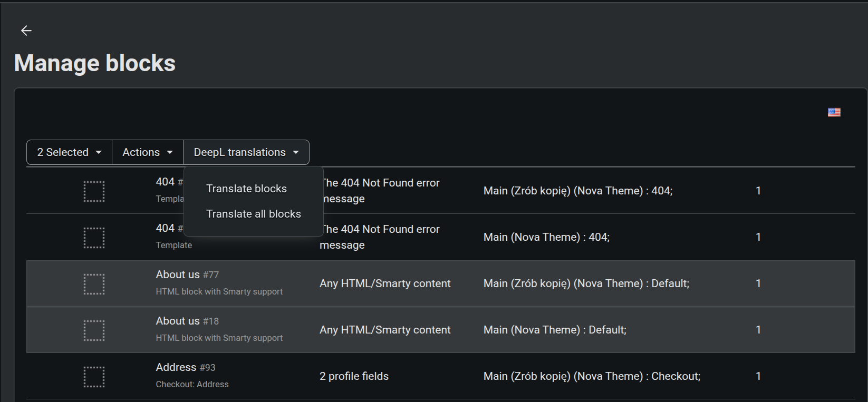Select Translate all blocks option
The image size is (868, 402).
pos(253,214)
